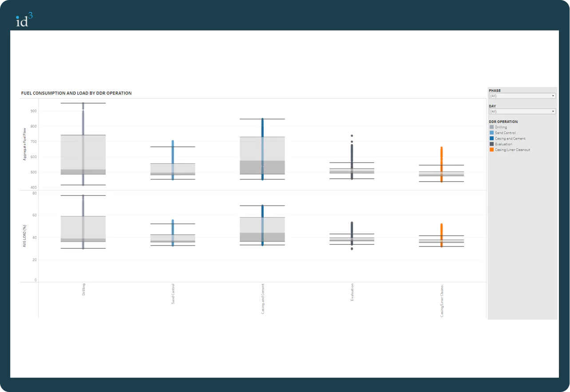Screen dimensions: 570x392
Task: Select Evaluation box in Aggregate Fuel Flow chart
Action: pos(352,171)
